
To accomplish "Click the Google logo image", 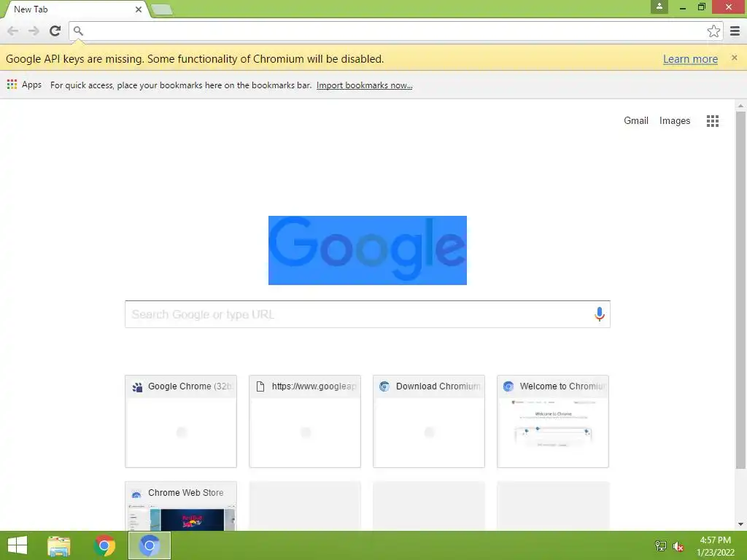I will click(x=368, y=251).
